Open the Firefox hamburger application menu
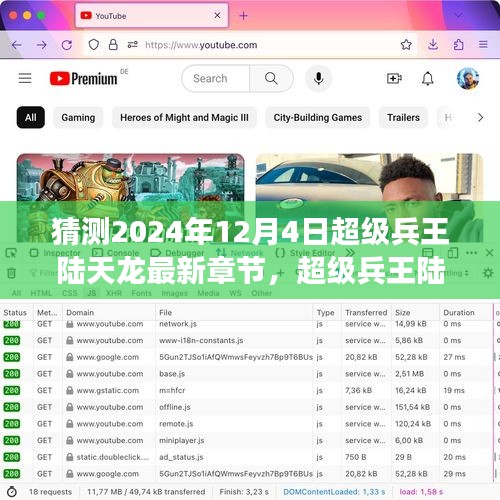 [x=483, y=45]
